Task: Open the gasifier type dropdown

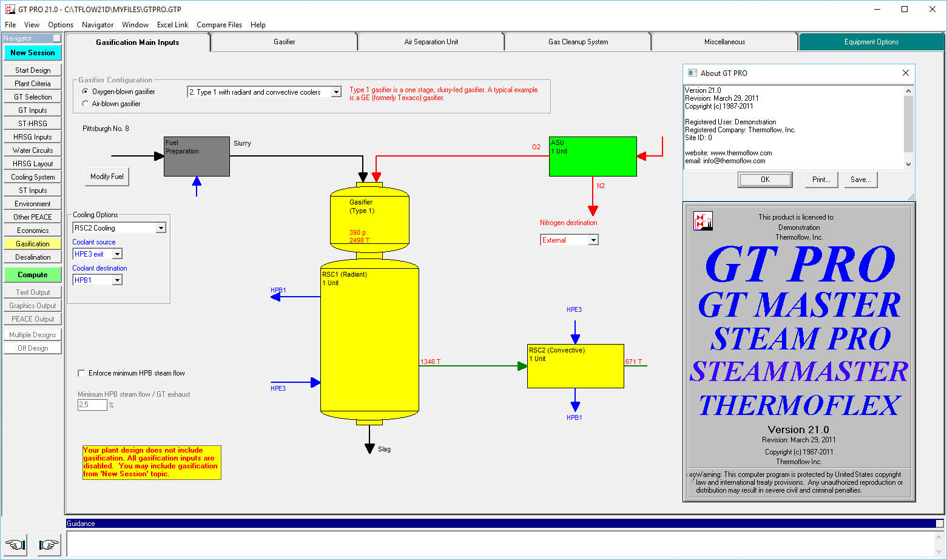Action: tap(336, 92)
